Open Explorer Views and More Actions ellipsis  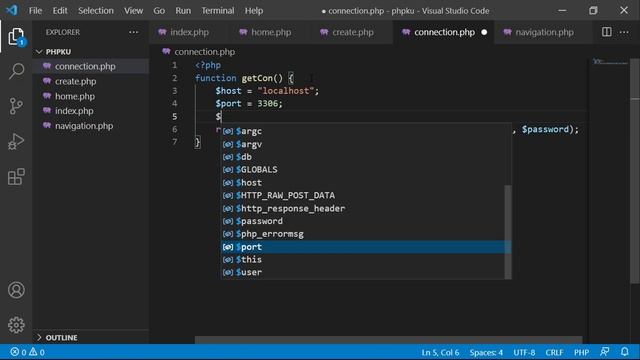(x=133, y=32)
